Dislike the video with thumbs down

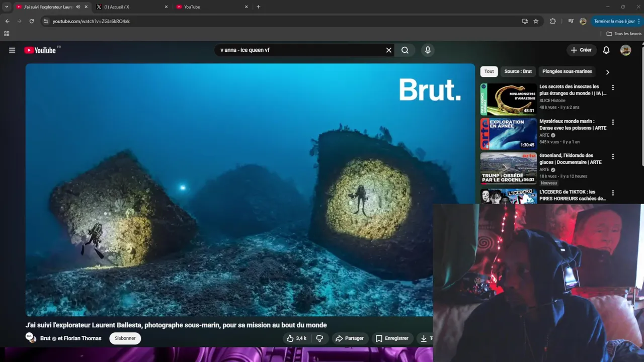(319, 338)
